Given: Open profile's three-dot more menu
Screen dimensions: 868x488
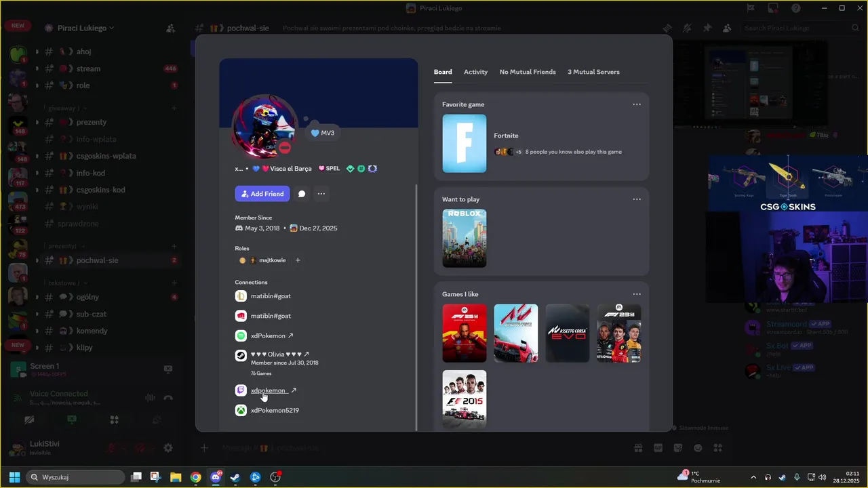Looking at the screenshot, I should (321, 194).
